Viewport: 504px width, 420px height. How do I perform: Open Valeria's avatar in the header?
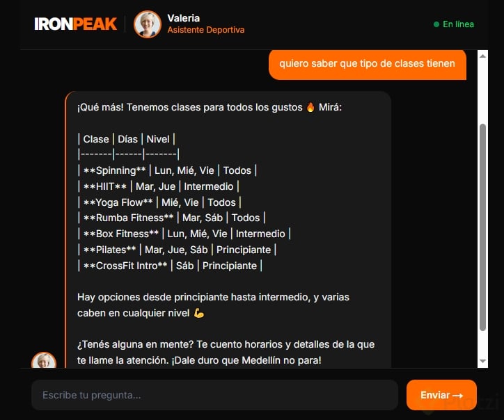click(x=148, y=24)
